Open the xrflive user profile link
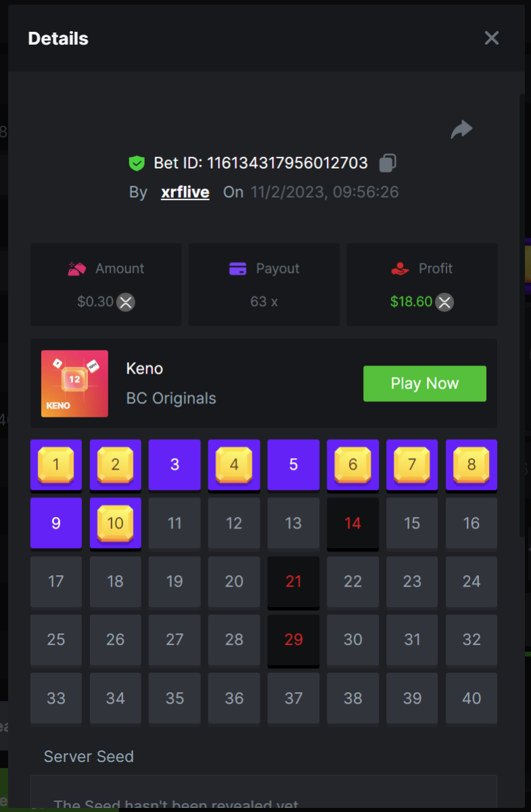Image resolution: width=531 pixels, height=812 pixels. click(x=185, y=192)
